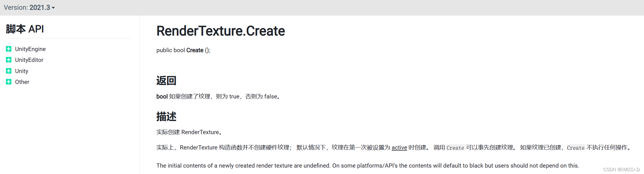Select the UnityEditor tree item
Image resolution: width=644 pixels, height=174 pixels.
tap(29, 60)
